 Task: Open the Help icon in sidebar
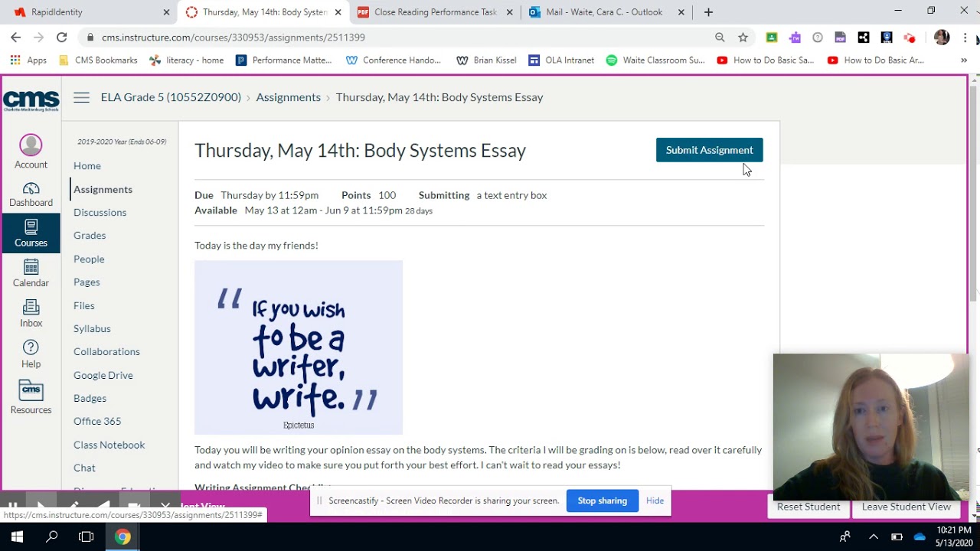click(31, 354)
